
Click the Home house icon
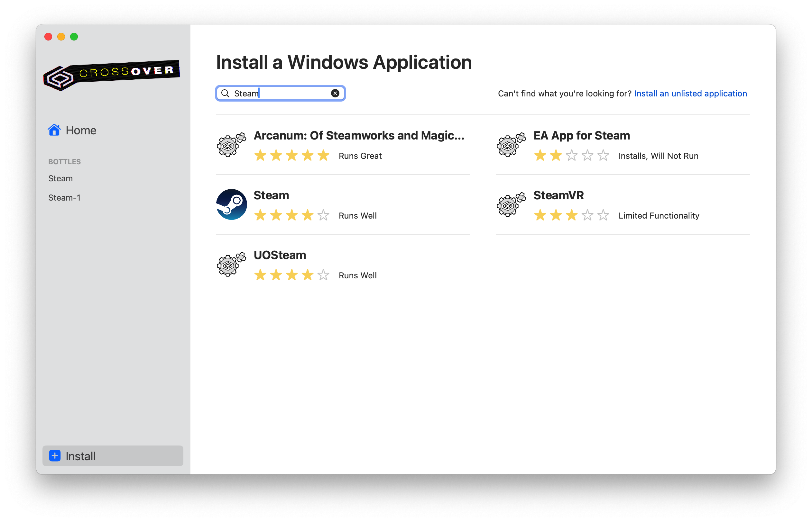pyautogui.click(x=54, y=130)
